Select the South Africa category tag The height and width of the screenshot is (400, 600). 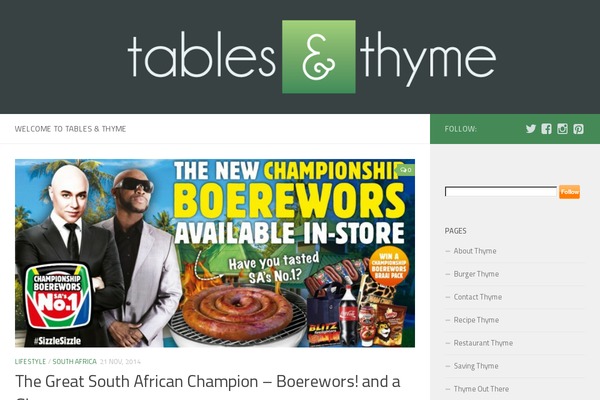74,361
